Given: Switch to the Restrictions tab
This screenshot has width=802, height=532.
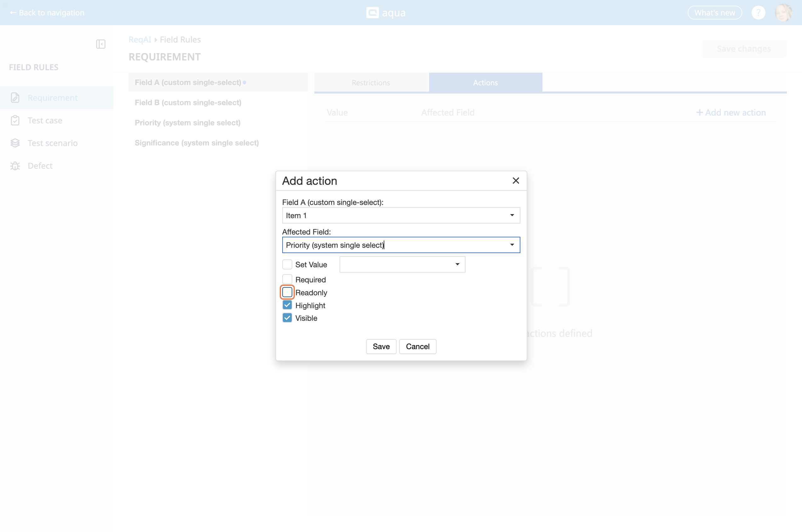Looking at the screenshot, I should [x=371, y=83].
